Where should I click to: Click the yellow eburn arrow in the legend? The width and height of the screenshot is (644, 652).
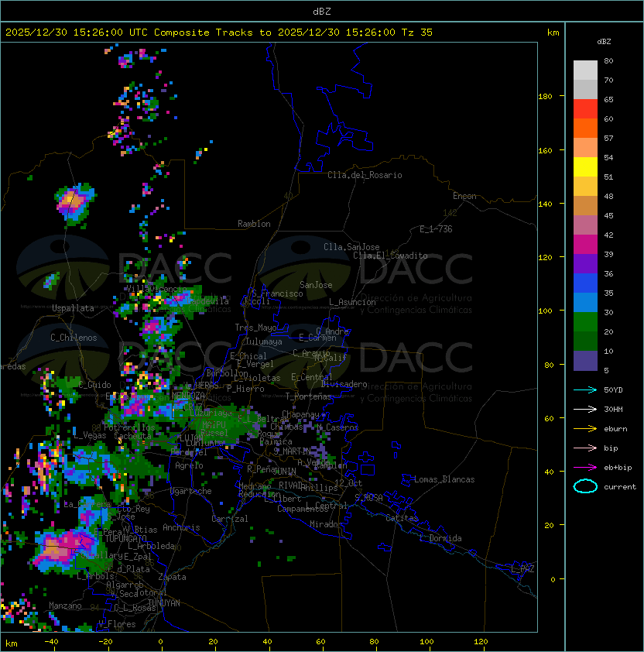tap(585, 429)
